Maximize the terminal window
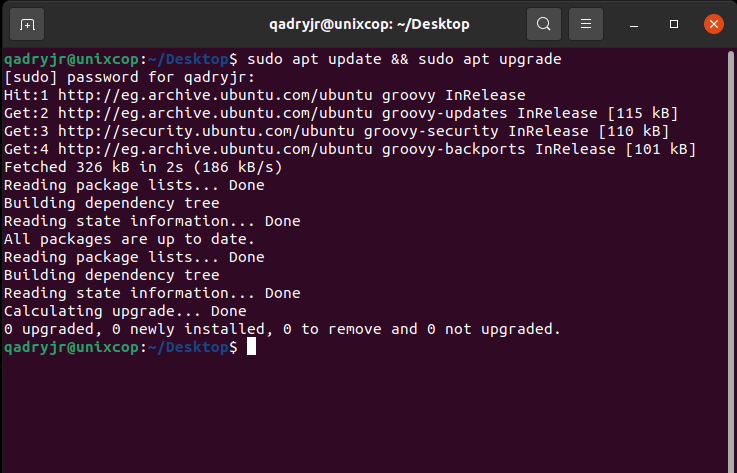Image resolution: width=737 pixels, height=473 pixels. (674, 24)
